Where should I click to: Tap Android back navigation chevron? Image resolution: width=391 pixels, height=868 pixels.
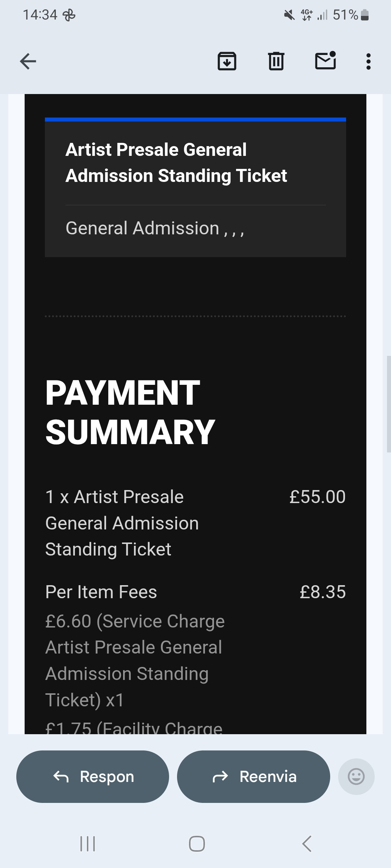[x=307, y=844]
